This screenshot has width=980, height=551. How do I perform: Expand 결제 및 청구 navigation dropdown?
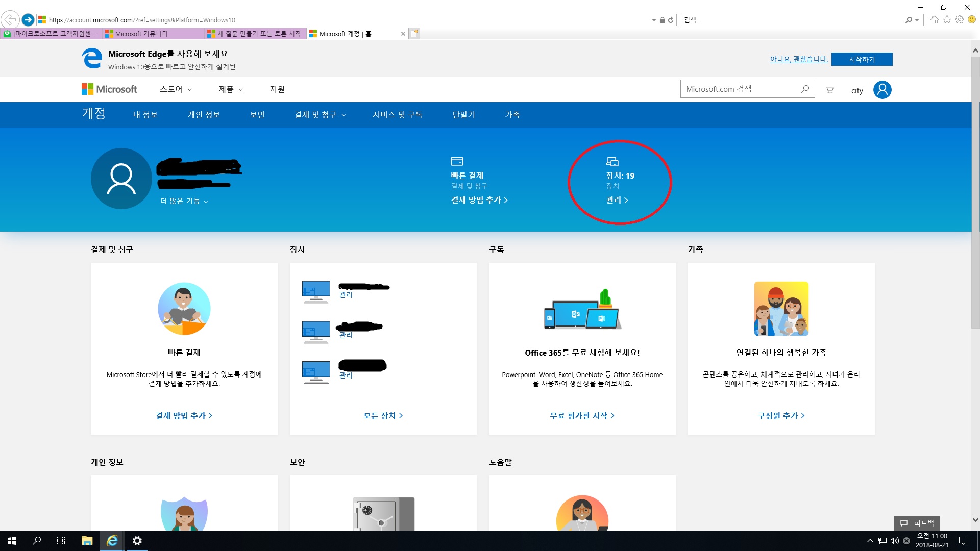[320, 115]
